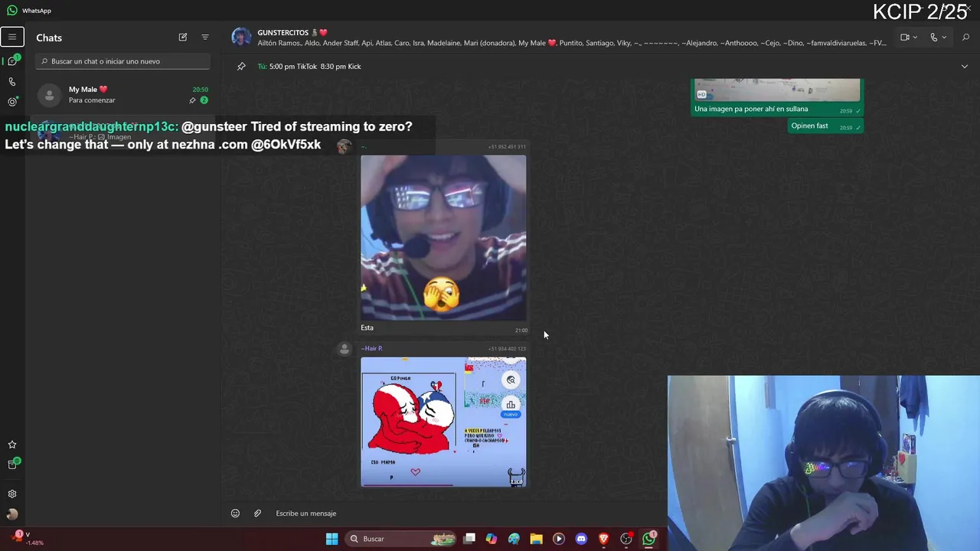Focus the 'Buscar un chat' search field
The height and width of the screenshot is (551, 980).
(122, 61)
